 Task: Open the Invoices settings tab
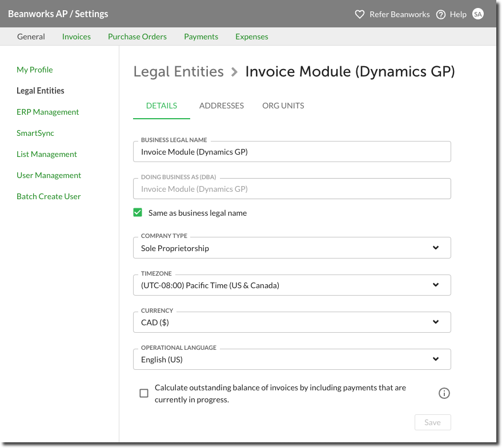(76, 37)
